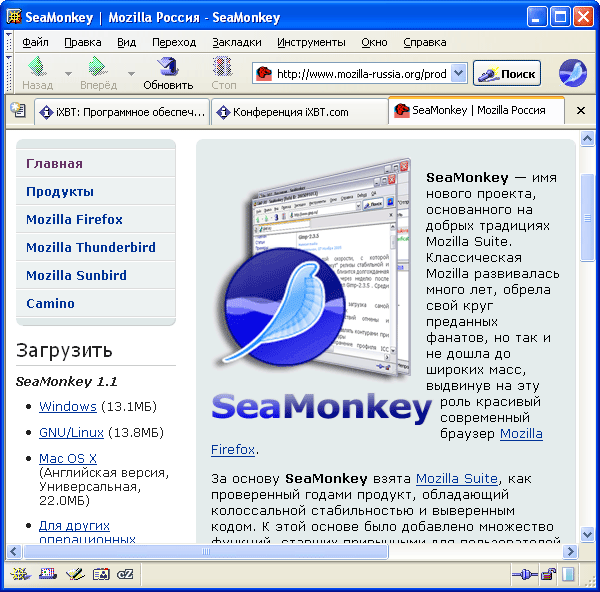Screen dimensions: 600x592
Task: Open the Закладки menu
Action: pyautogui.click(x=237, y=42)
